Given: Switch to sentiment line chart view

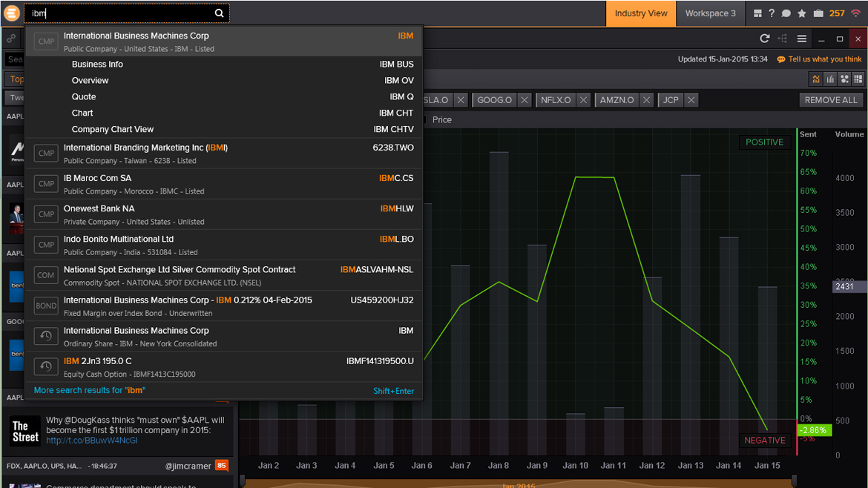Looking at the screenshot, I should [x=816, y=79].
